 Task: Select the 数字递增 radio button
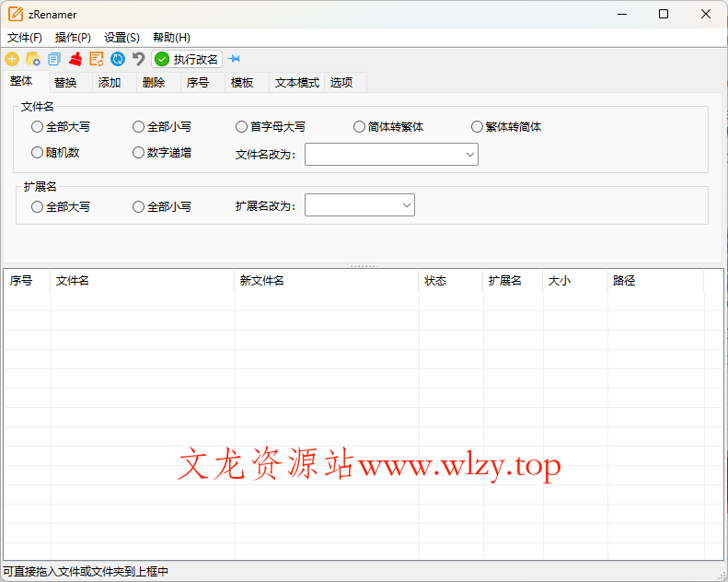pos(162,152)
